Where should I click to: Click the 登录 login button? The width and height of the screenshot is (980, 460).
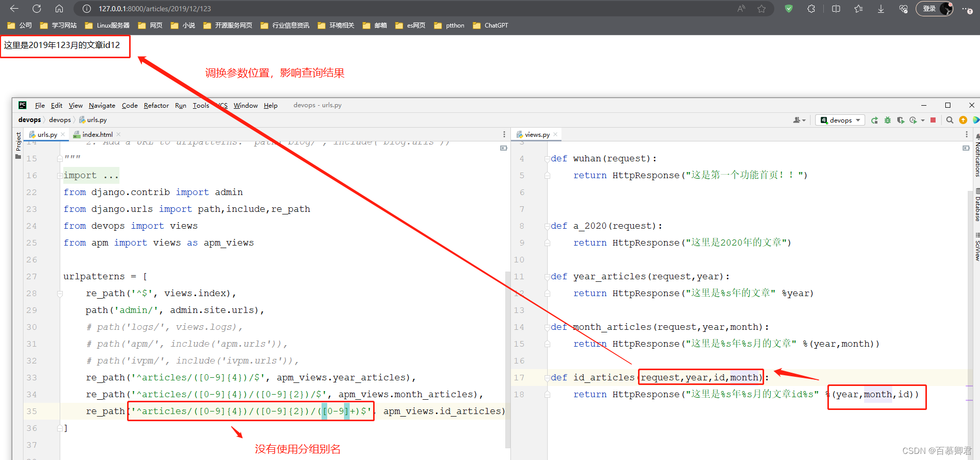tap(935, 9)
